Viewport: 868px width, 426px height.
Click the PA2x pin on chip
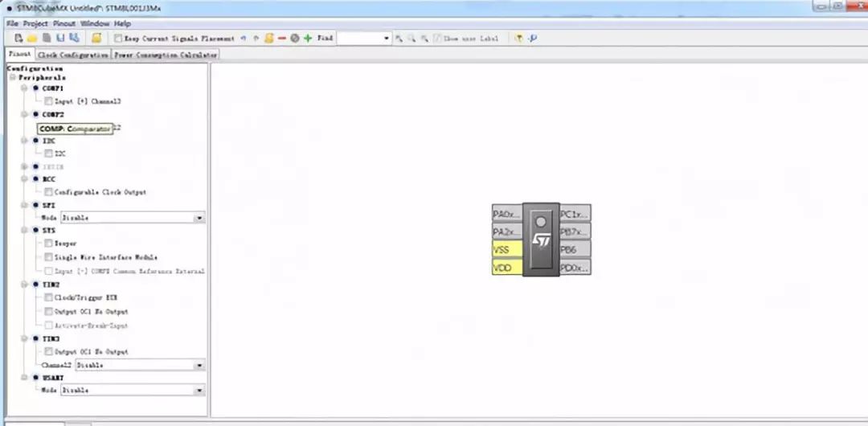[x=507, y=231]
